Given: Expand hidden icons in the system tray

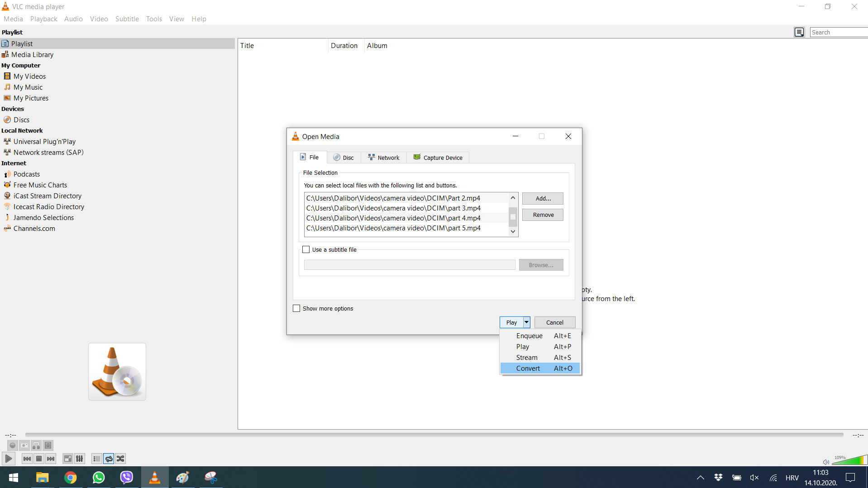Looking at the screenshot, I should tap(700, 478).
